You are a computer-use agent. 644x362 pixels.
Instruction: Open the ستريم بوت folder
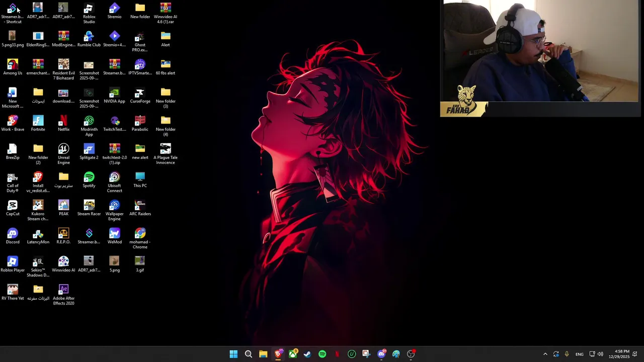click(x=63, y=180)
